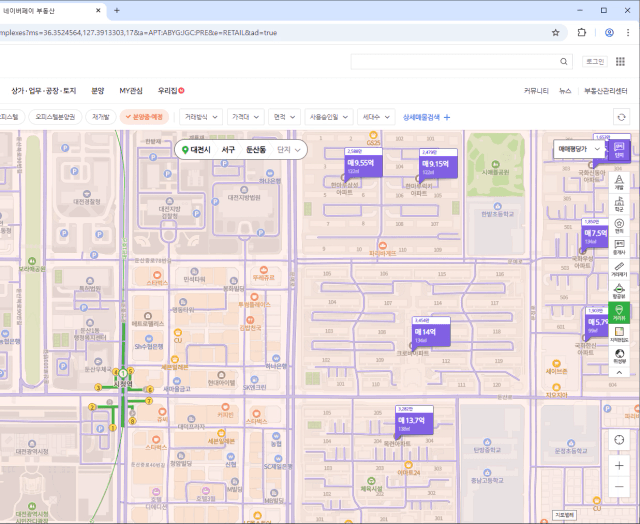The width and height of the screenshot is (640, 524).
Task: Click the GS25 store icon on map
Action: click(373, 135)
